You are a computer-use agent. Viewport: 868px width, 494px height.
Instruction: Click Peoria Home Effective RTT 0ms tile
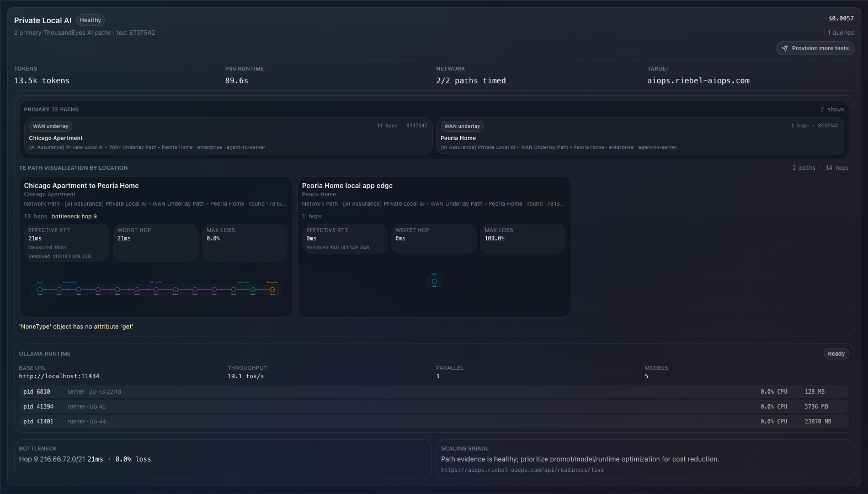coord(345,239)
